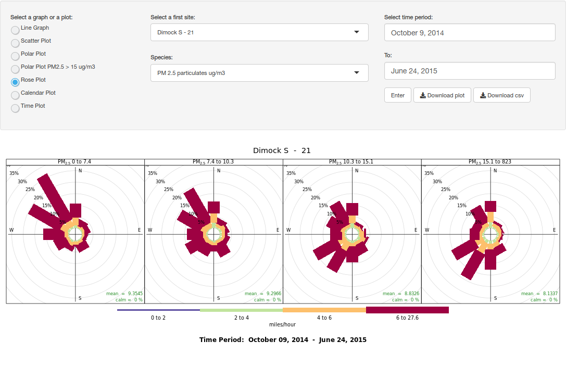The image size is (566, 392).
Task: Choose the Polar Plot radio option
Action: point(15,56)
